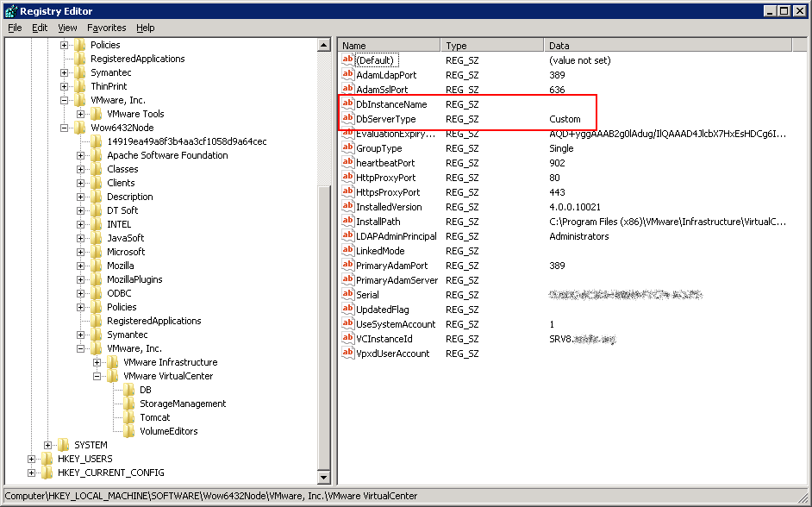Click the string icon beside InstalledVersion
Screen dimensions: 812x507
pos(347,206)
